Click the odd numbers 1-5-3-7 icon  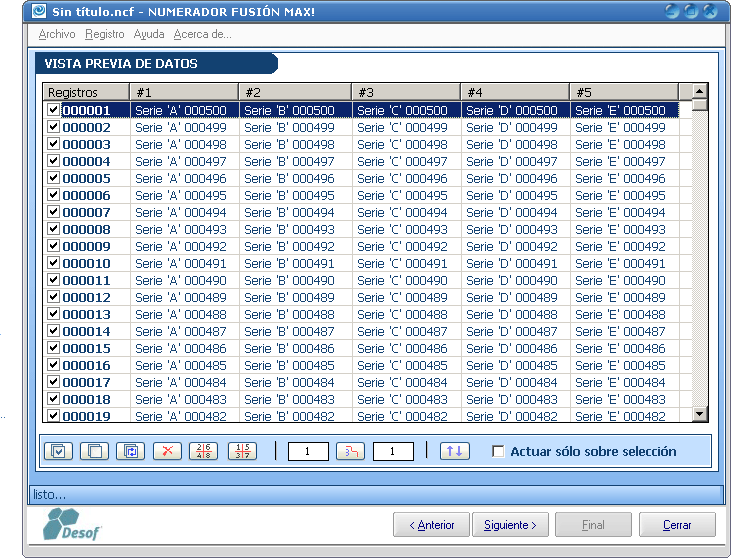[x=242, y=451]
